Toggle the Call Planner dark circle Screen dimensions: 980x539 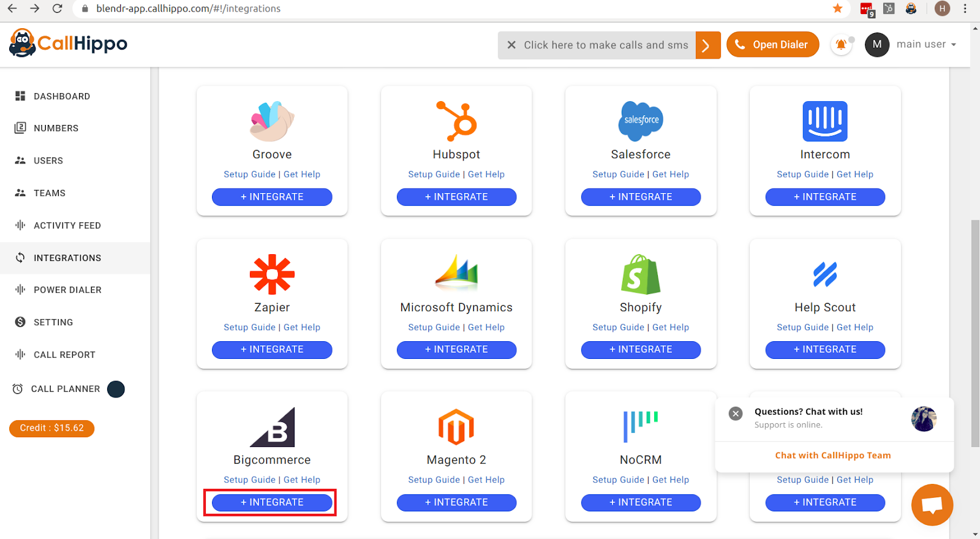point(116,389)
